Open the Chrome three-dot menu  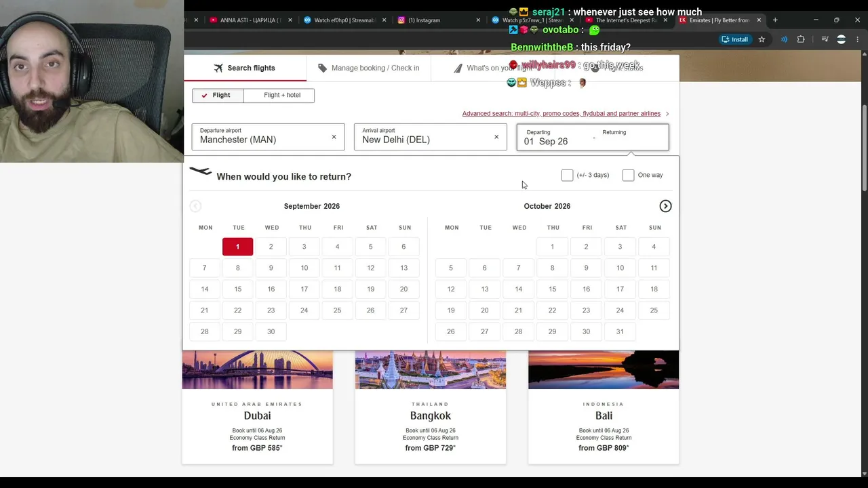[857, 39]
